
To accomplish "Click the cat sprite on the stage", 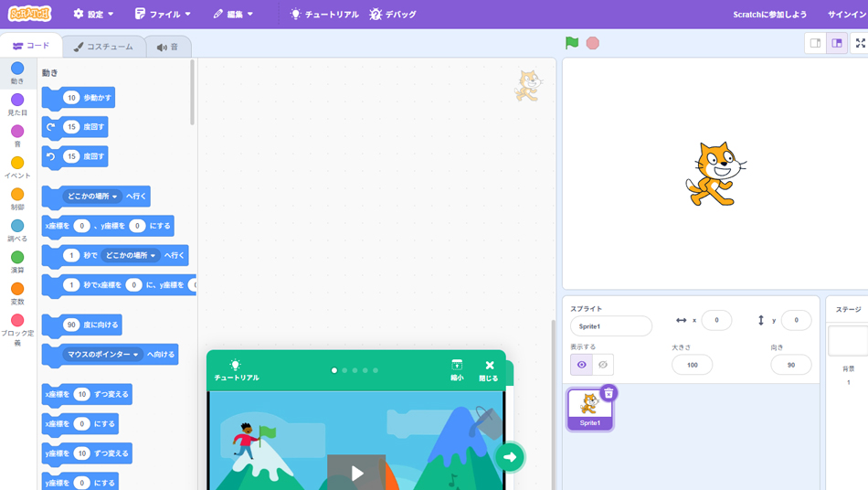I will (x=715, y=174).
